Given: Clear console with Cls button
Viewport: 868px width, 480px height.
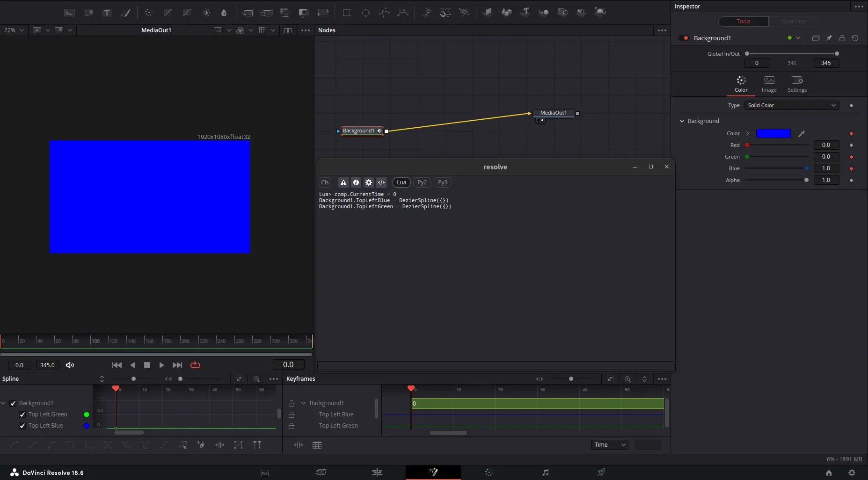Looking at the screenshot, I should tap(325, 182).
